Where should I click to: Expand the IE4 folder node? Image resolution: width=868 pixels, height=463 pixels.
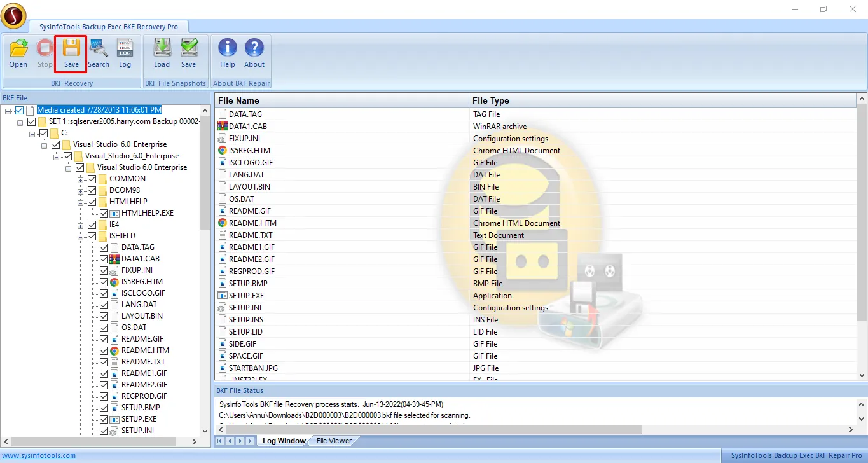point(81,225)
